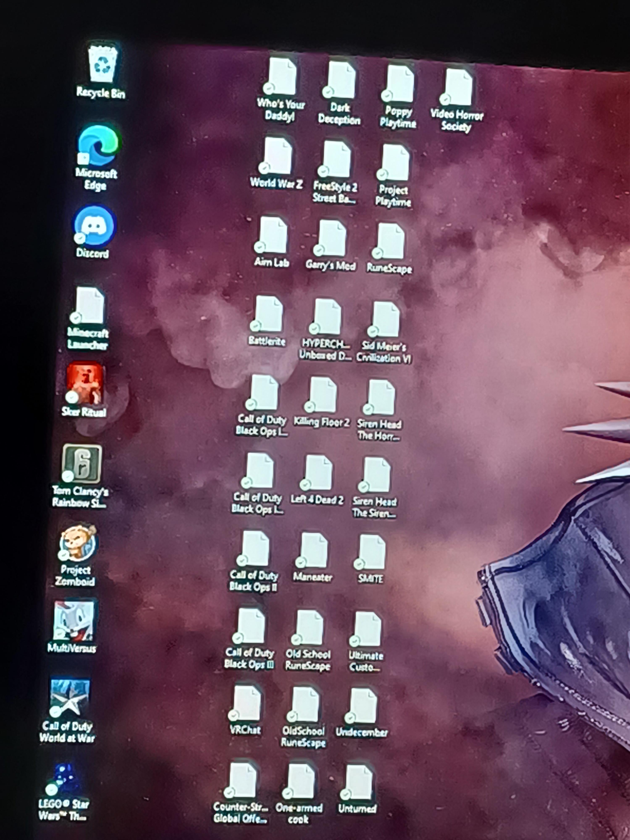Select the Left 4 Dead 2 icon

pos(318,480)
